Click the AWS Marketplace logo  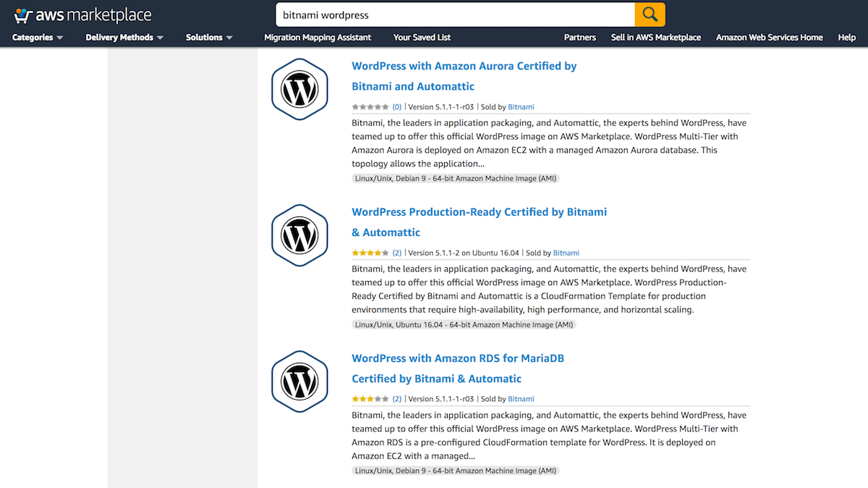coord(82,15)
